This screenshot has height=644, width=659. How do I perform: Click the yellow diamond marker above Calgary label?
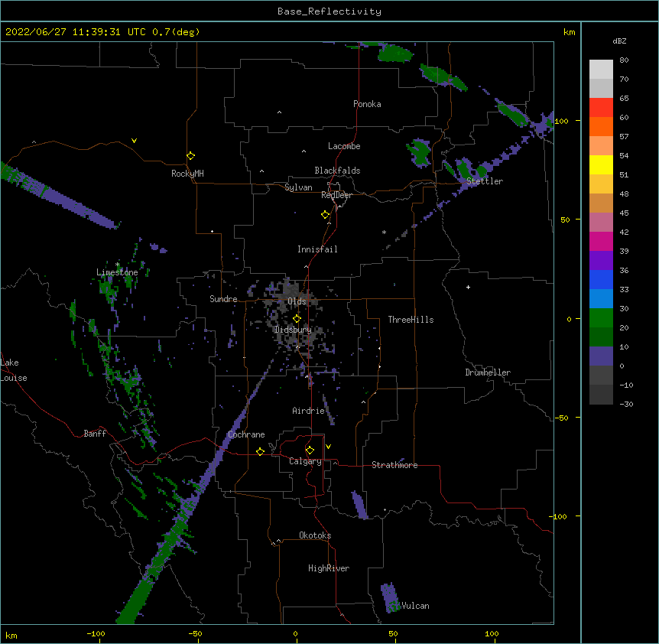(x=310, y=450)
